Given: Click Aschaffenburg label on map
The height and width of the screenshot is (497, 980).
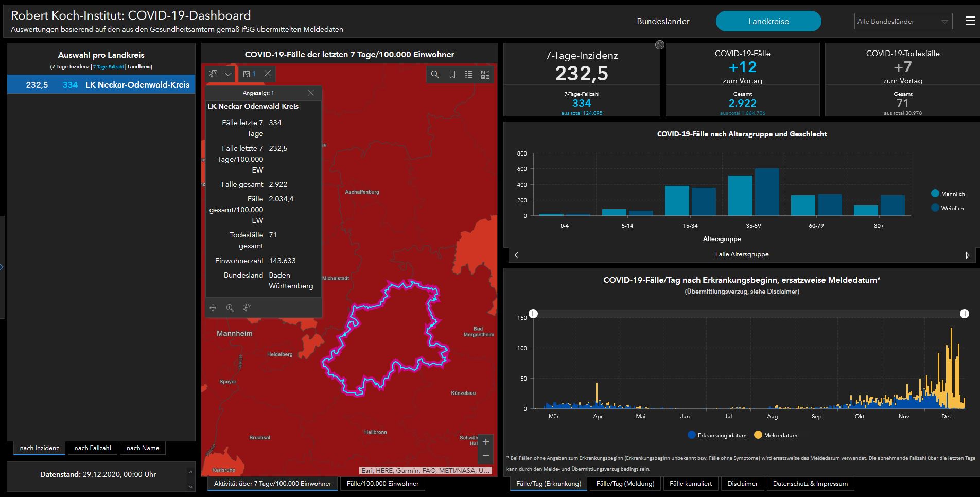Looking at the screenshot, I should point(362,192).
